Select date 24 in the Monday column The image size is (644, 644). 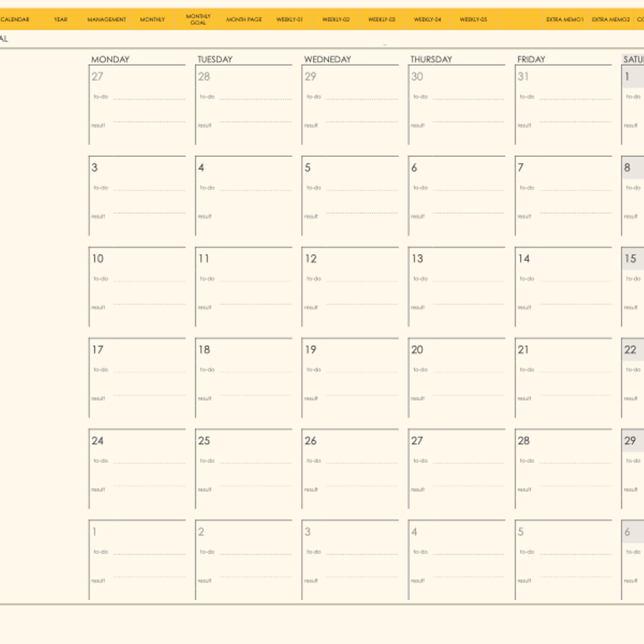click(x=98, y=441)
